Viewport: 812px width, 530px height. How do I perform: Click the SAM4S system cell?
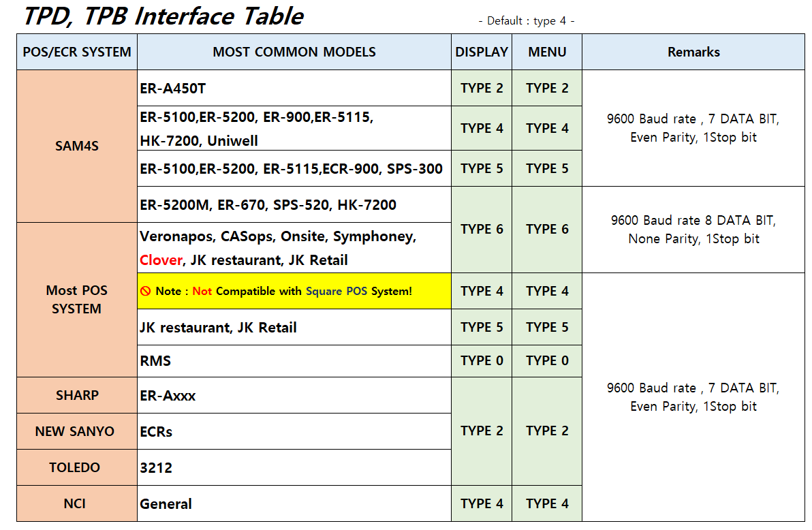pos(77,146)
